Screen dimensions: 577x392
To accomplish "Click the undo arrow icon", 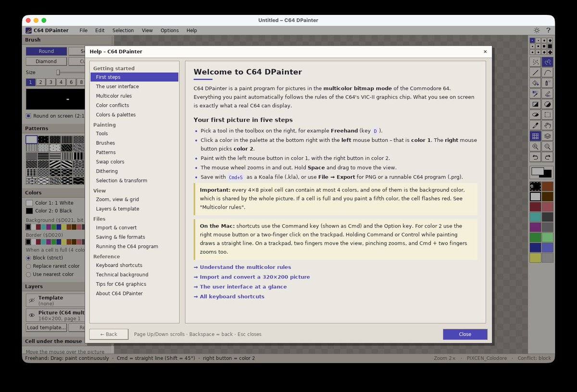I will (535, 157).
